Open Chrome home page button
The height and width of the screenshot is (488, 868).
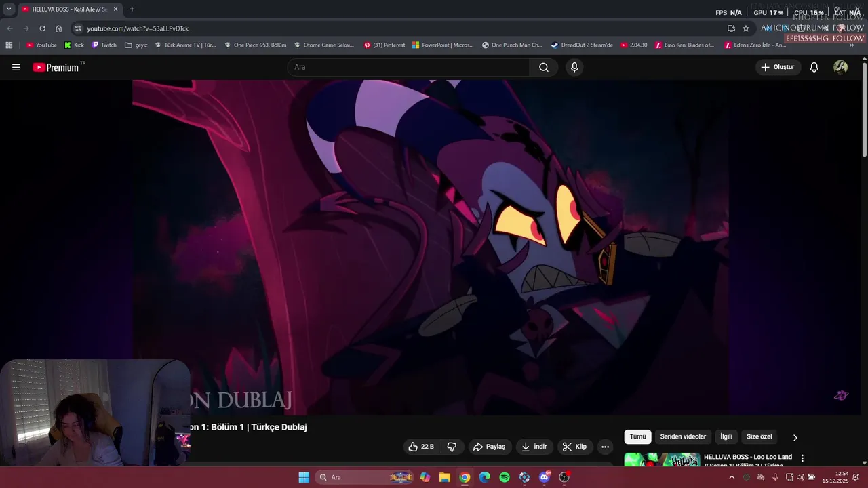[58, 28]
